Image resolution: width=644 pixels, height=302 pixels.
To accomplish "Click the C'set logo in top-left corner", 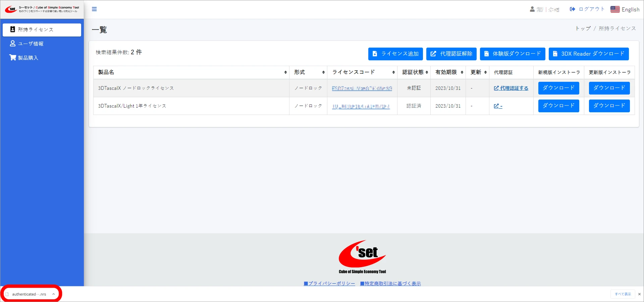I will click(11, 9).
